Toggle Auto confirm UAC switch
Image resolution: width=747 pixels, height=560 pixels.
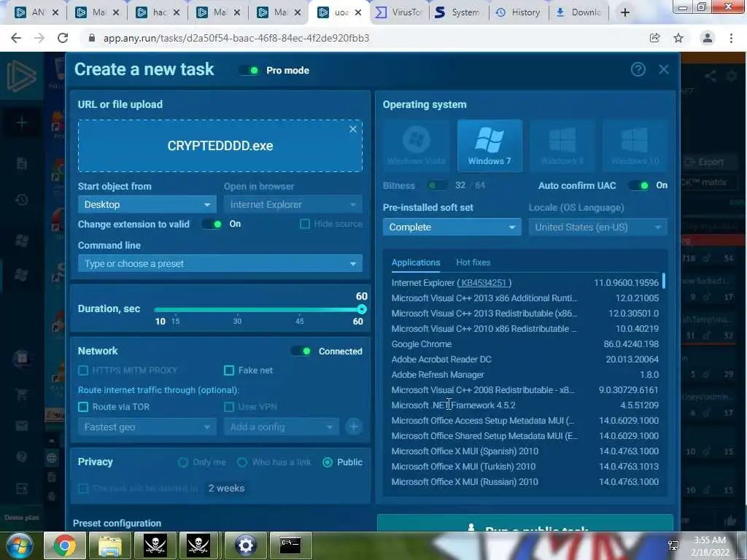point(638,185)
